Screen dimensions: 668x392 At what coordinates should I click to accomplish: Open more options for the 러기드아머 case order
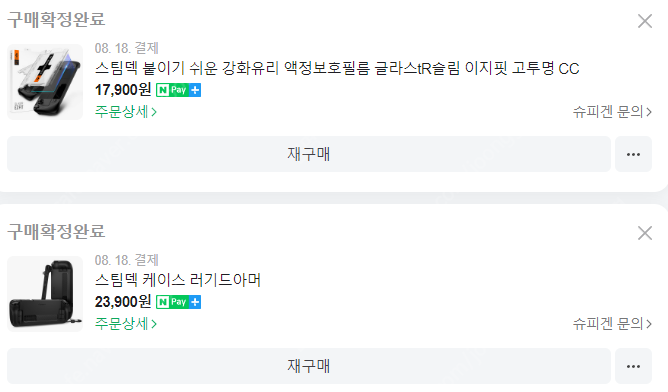(x=633, y=366)
